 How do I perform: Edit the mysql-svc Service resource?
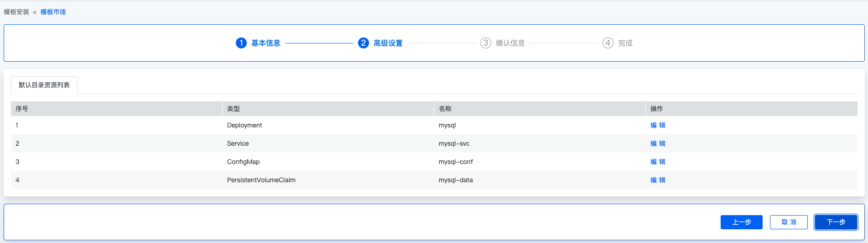658,143
